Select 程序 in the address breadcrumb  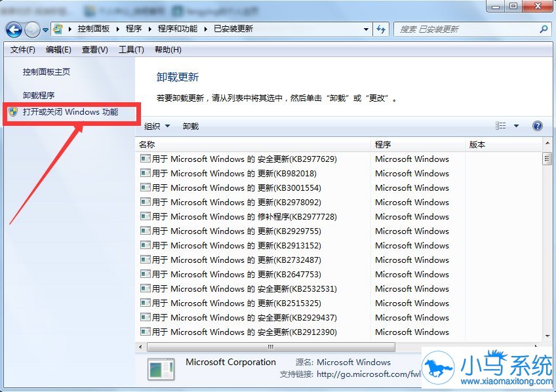pyautogui.click(x=134, y=29)
